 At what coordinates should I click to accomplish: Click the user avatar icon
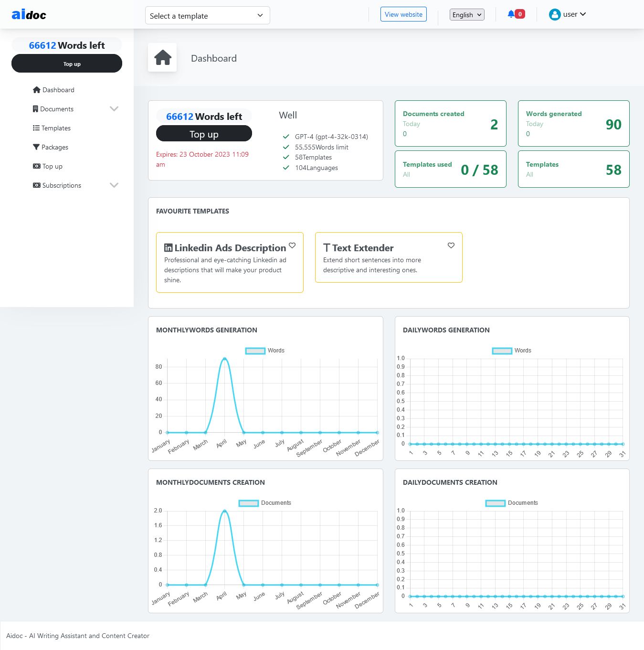tap(555, 14)
